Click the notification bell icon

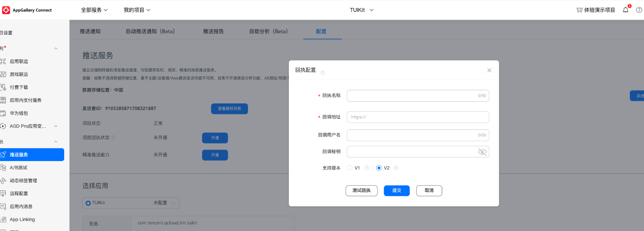click(626, 10)
